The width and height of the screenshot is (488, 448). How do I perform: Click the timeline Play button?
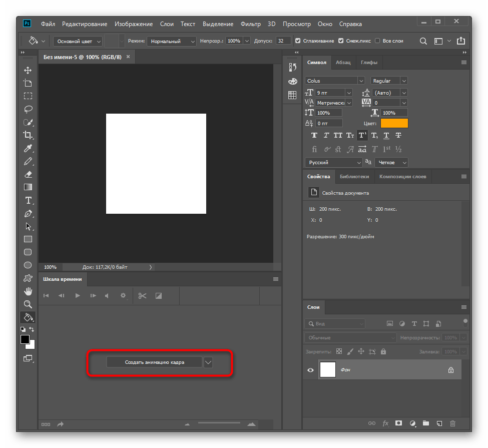pyautogui.click(x=78, y=296)
